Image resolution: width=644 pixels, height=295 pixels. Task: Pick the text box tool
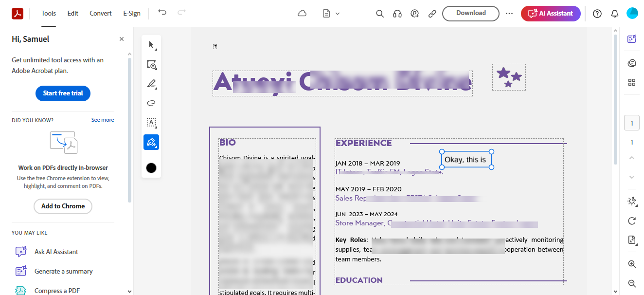(151, 123)
